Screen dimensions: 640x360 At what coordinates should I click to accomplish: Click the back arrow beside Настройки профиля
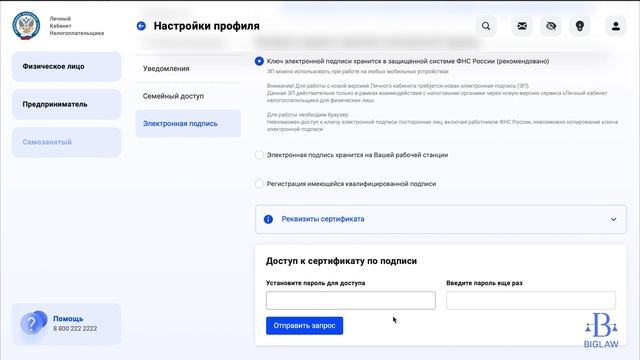point(141,26)
